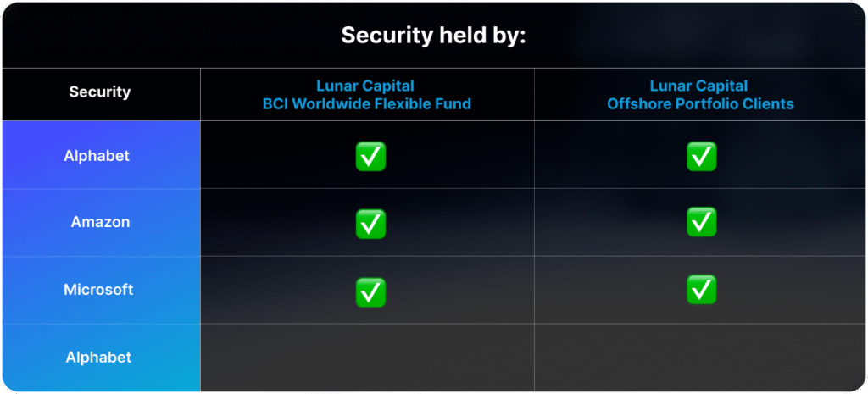Click Microsoft's green checkmark under BCI Worldwide Flexible Fund
868x394 pixels.
coord(370,292)
